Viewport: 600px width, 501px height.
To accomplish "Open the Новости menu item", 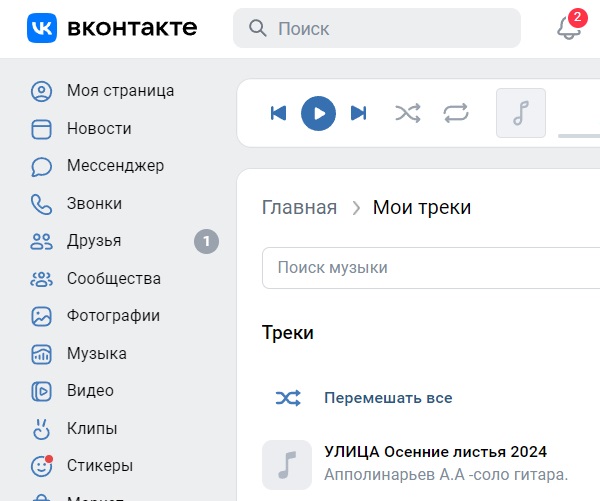I will (x=99, y=129).
